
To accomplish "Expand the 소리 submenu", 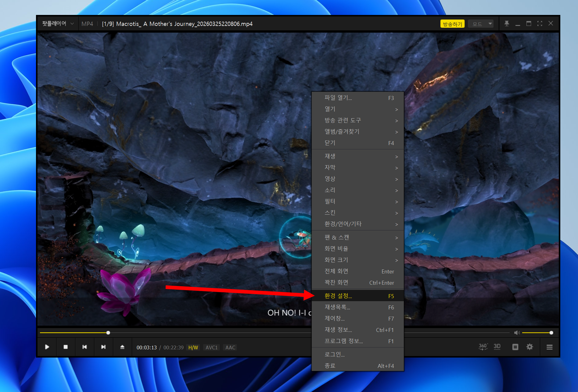I will (x=358, y=190).
